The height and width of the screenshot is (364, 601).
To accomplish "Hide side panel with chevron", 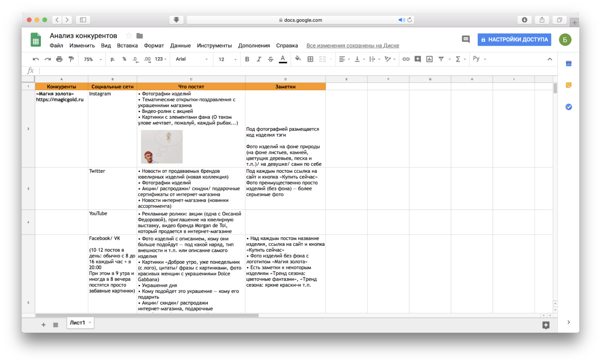I will coord(568,323).
